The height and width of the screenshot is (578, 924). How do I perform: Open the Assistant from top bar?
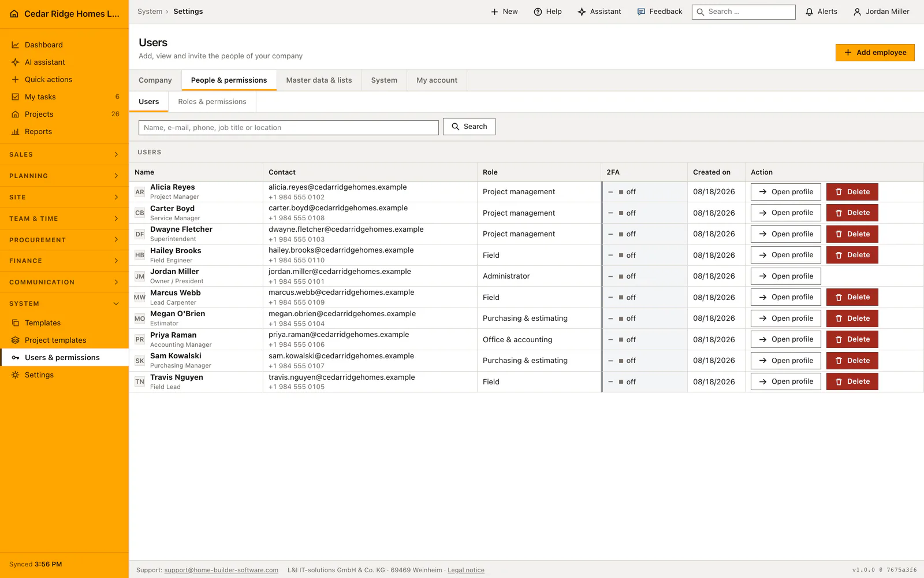(599, 12)
